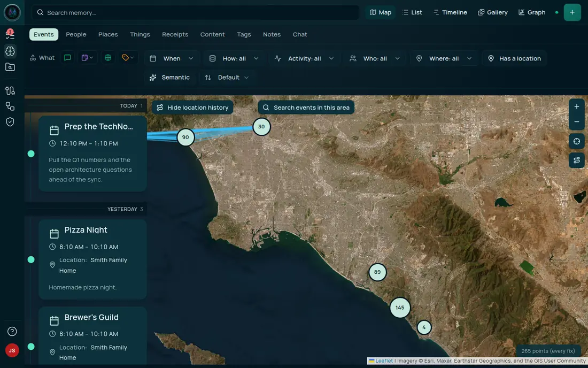Viewport: 588px width, 368px height.
Task: Click the Search memory input field
Action: [195, 12]
